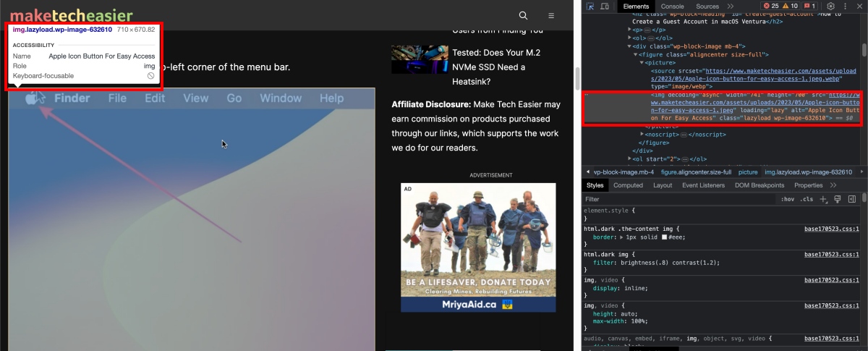Click the Elements panel vertical scrollbar

864,51
